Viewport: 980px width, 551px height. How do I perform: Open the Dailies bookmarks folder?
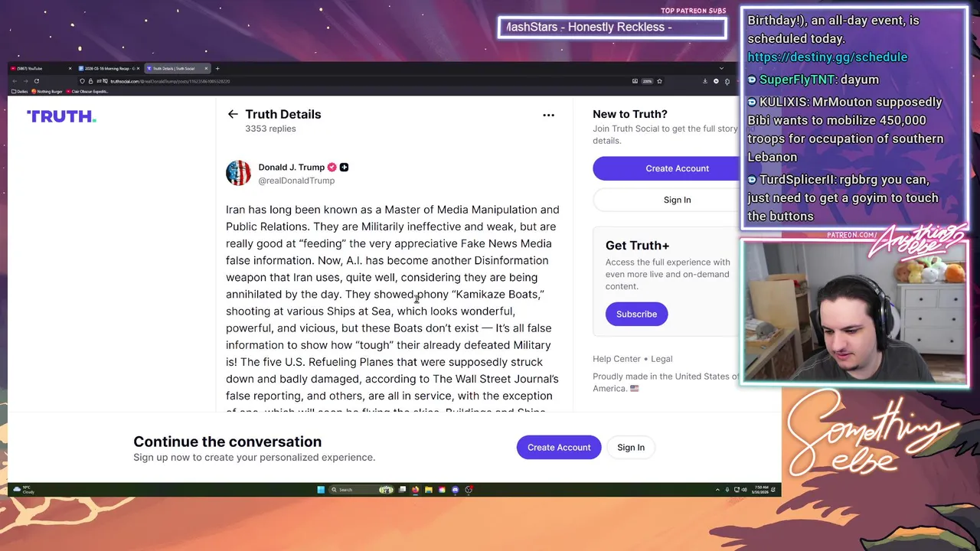pos(19,92)
